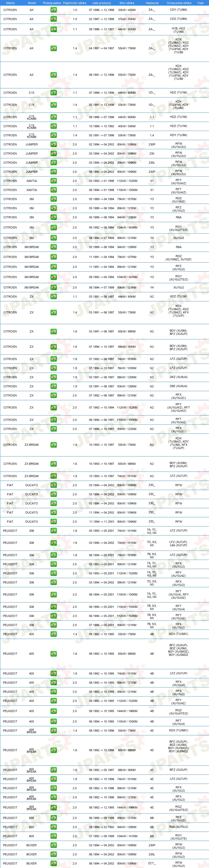Click the Oznaczenie silnika column header
The image size is (209, 868).
(179, 3)
